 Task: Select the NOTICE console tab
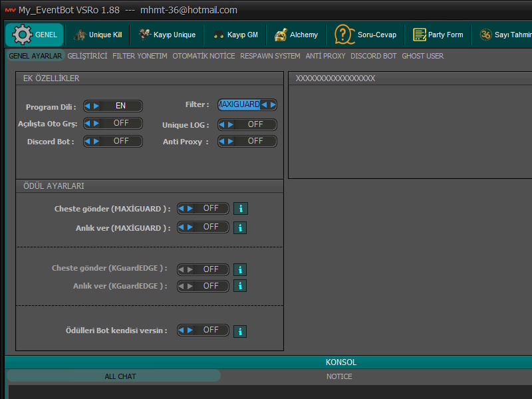[x=339, y=376]
